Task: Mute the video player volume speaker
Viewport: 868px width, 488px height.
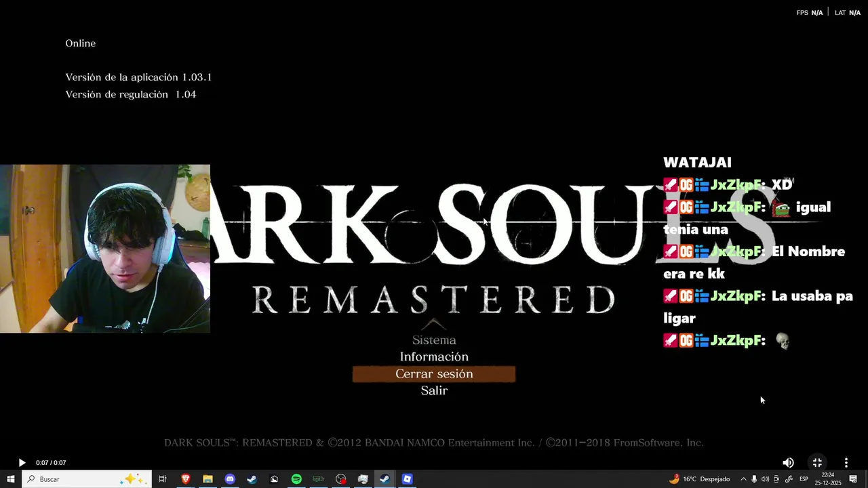Action: (788, 462)
